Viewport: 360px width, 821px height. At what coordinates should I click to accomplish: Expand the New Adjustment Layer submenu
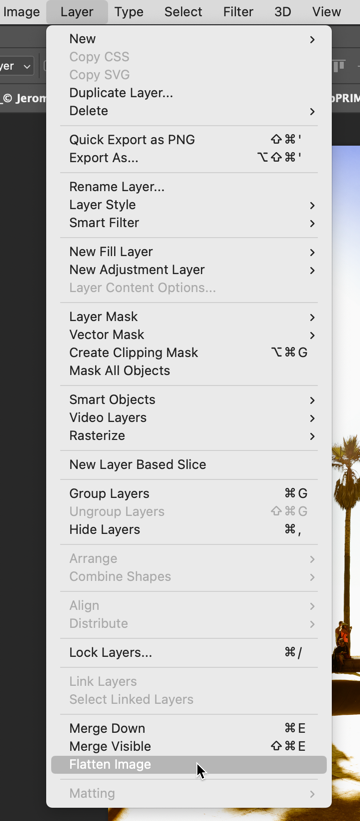(312, 270)
